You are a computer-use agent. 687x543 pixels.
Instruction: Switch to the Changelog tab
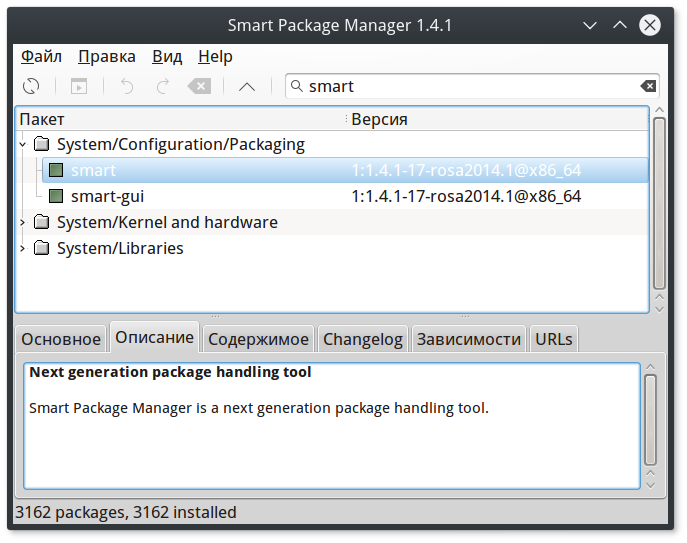pyautogui.click(x=362, y=339)
